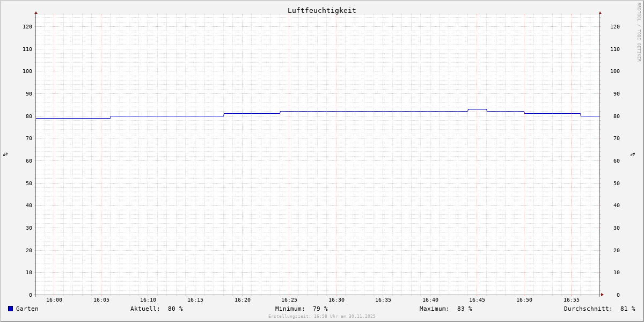This screenshot has width=644, height=322.
Task: Click the right axis 0 label
Action: pyautogui.click(x=618, y=295)
